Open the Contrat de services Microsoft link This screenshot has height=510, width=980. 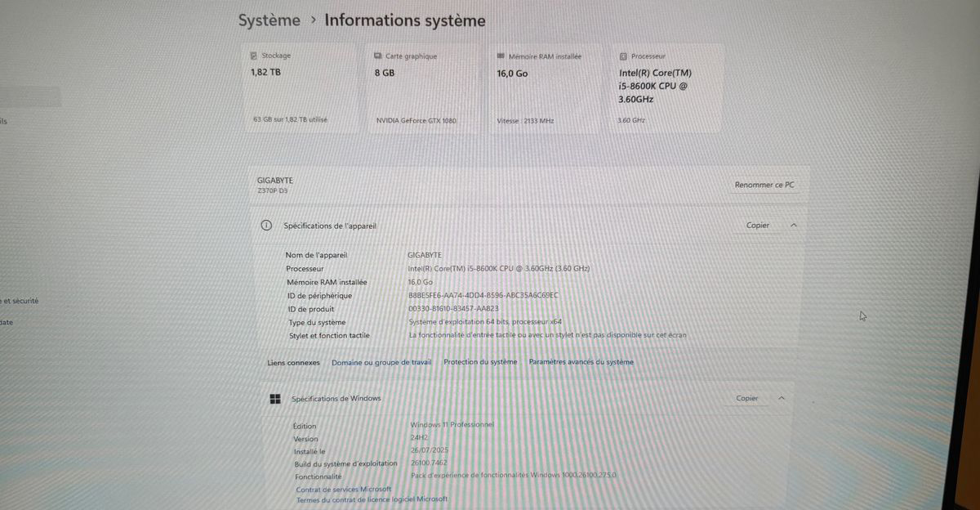click(343, 489)
